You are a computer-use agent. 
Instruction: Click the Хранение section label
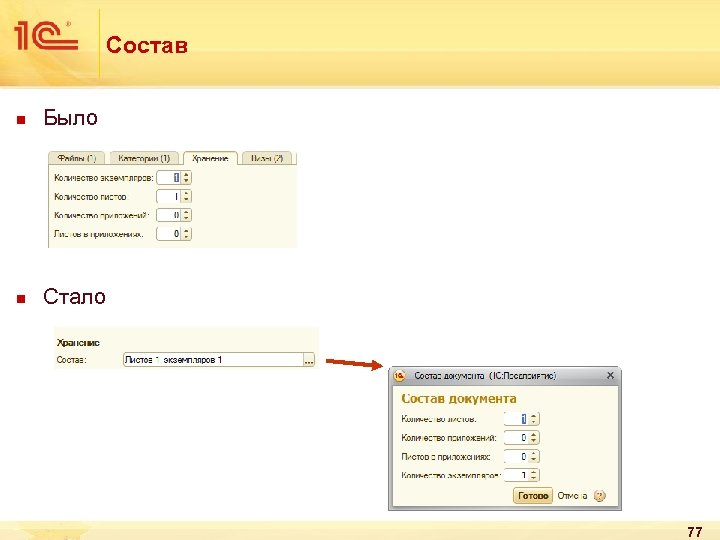point(78,343)
